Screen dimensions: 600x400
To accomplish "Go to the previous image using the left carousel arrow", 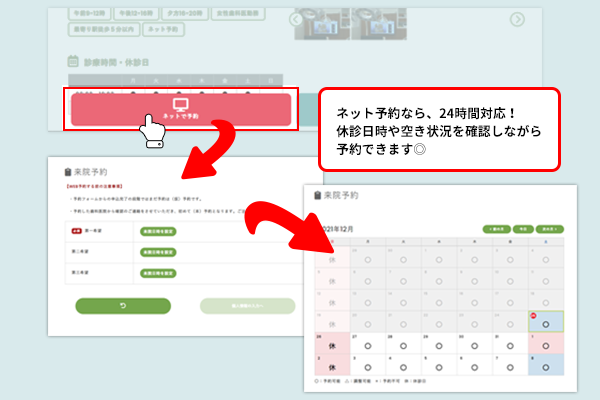I will click(297, 19).
